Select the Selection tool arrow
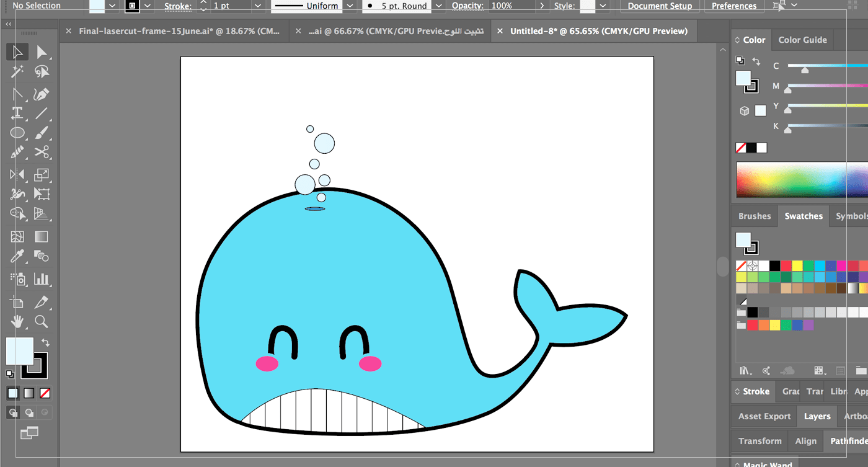868x467 pixels. [x=17, y=52]
